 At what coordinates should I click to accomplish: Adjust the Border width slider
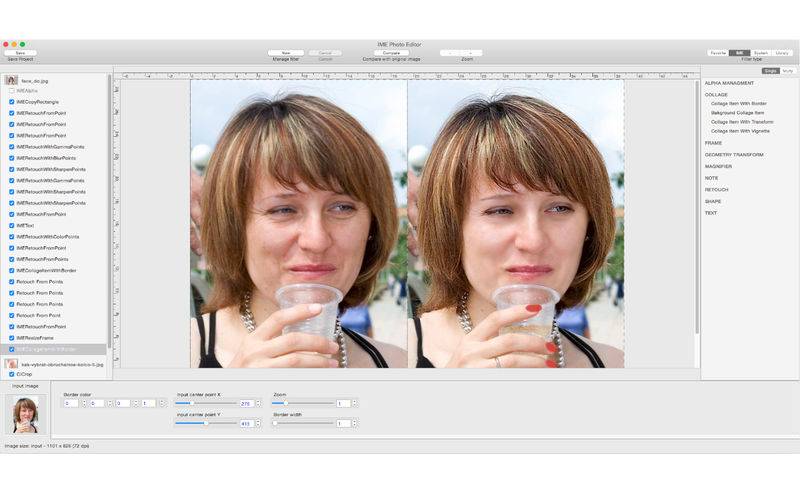click(x=303, y=423)
